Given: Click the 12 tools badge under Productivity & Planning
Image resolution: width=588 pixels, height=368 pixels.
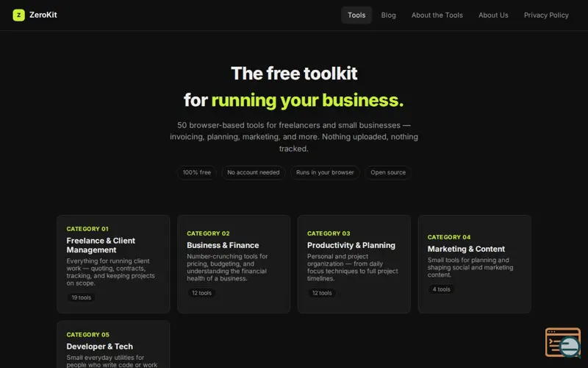Looking at the screenshot, I should click(x=322, y=293).
